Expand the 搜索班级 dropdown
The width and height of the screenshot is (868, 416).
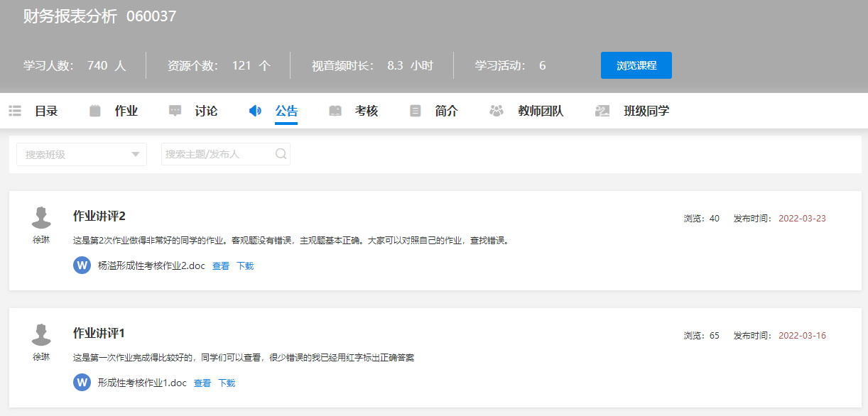coord(82,154)
